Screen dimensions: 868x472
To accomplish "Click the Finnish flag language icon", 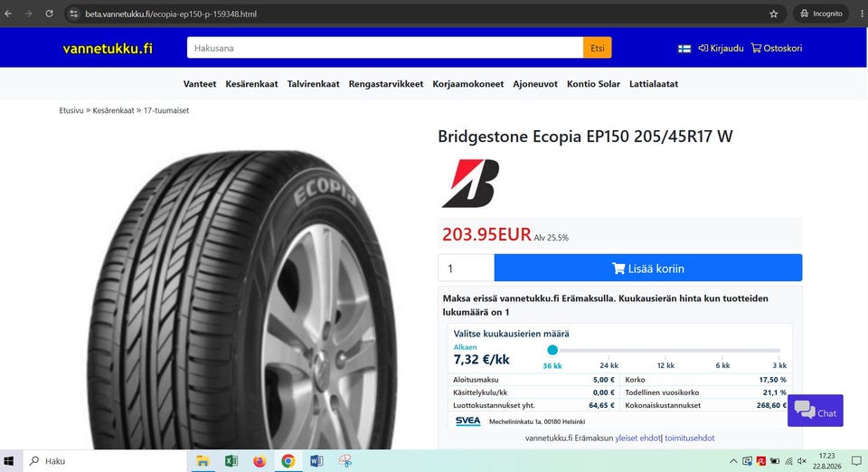I will pos(684,49).
